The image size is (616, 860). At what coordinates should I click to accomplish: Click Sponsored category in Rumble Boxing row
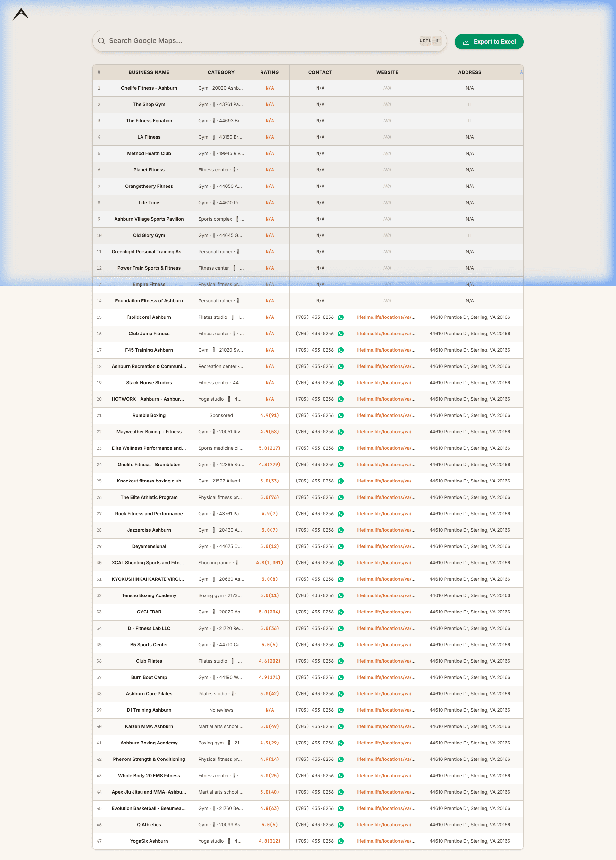(221, 416)
